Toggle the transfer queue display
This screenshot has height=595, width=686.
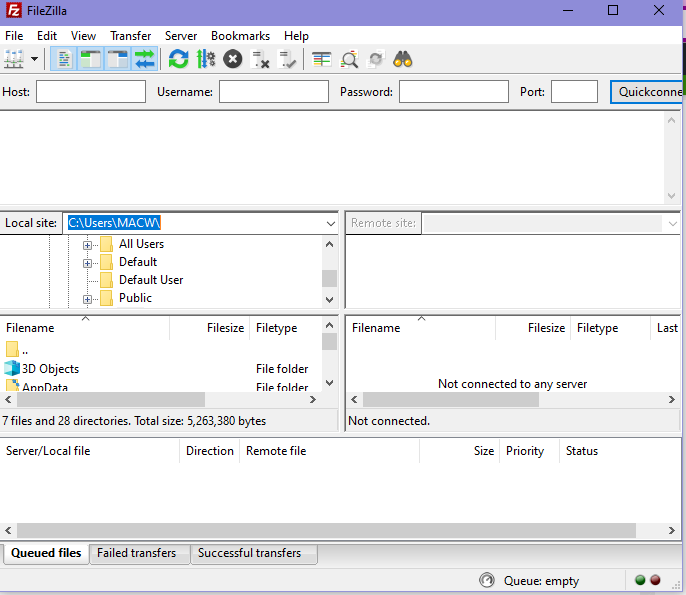pyautogui.click(x=144, y=59)
